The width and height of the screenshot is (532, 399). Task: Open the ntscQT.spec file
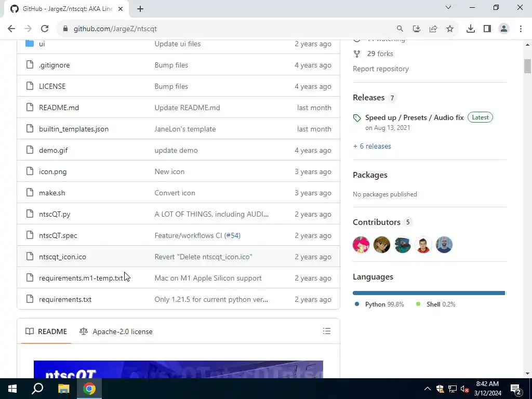(58, 235)
